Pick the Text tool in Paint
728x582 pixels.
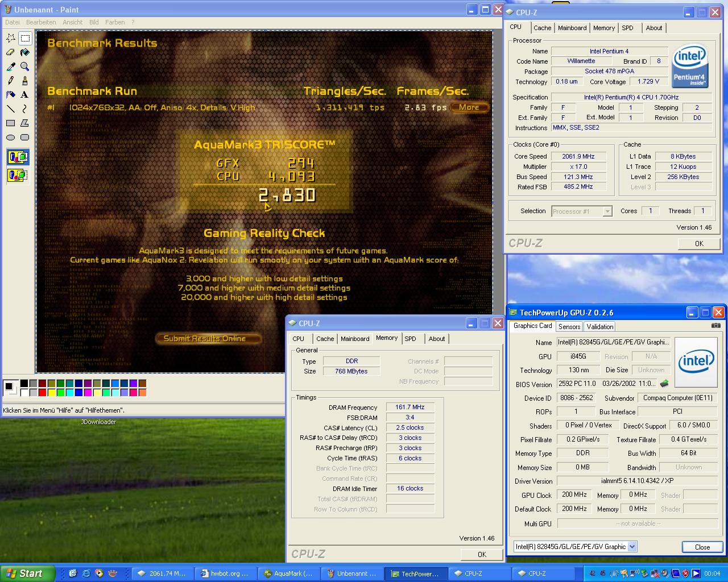(24, 95)
